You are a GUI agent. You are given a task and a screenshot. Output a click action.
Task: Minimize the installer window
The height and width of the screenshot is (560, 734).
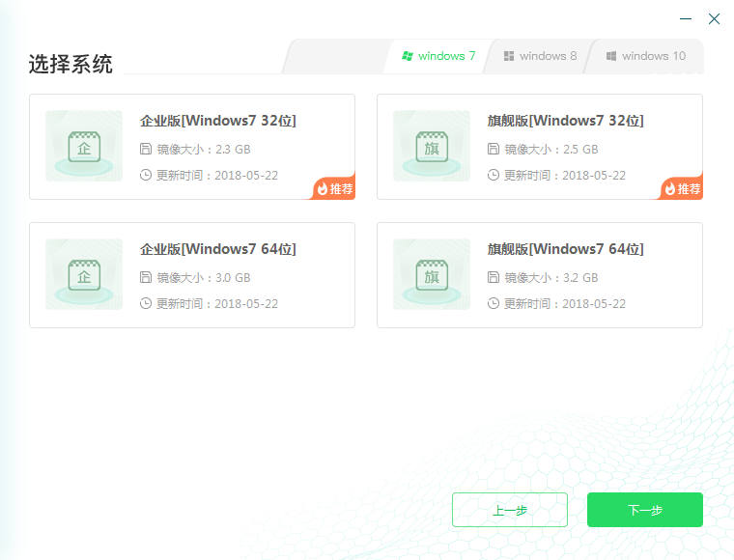686,18
